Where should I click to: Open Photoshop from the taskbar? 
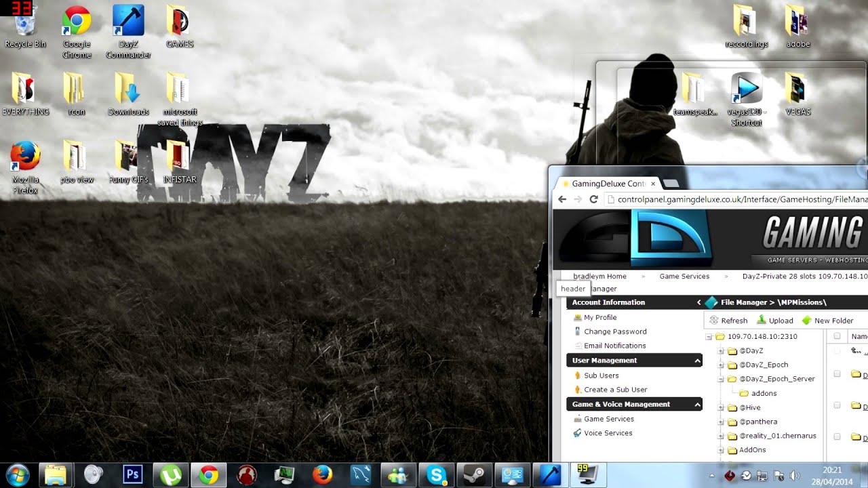[x=132, y=475]
